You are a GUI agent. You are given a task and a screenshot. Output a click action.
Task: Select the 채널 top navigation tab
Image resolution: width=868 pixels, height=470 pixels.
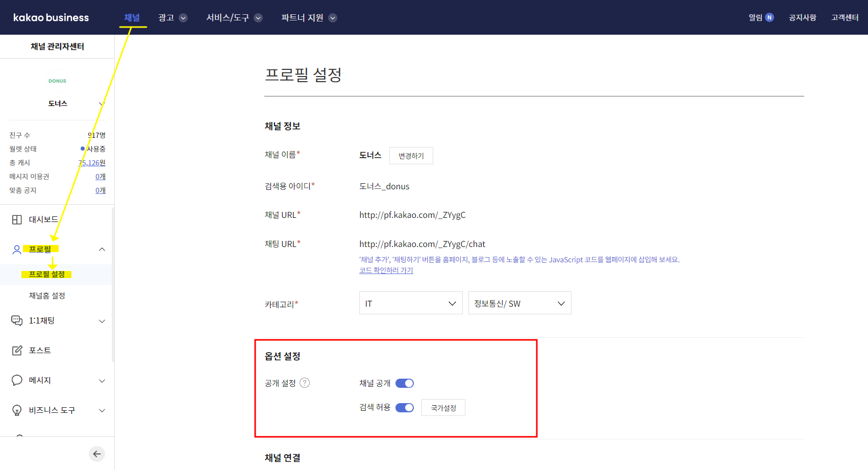click(132, 17)
